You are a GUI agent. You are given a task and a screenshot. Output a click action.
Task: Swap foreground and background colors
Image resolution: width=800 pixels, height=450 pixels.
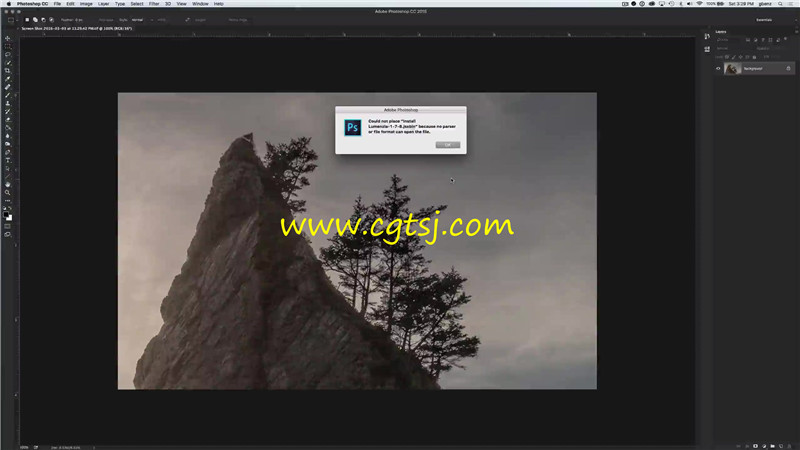[10, 208]
